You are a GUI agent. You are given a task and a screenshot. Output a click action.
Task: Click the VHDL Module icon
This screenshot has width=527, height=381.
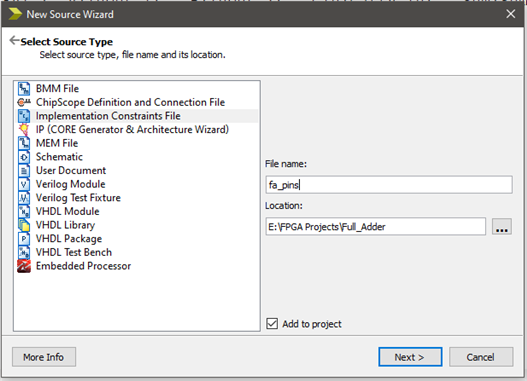[24, 212]
